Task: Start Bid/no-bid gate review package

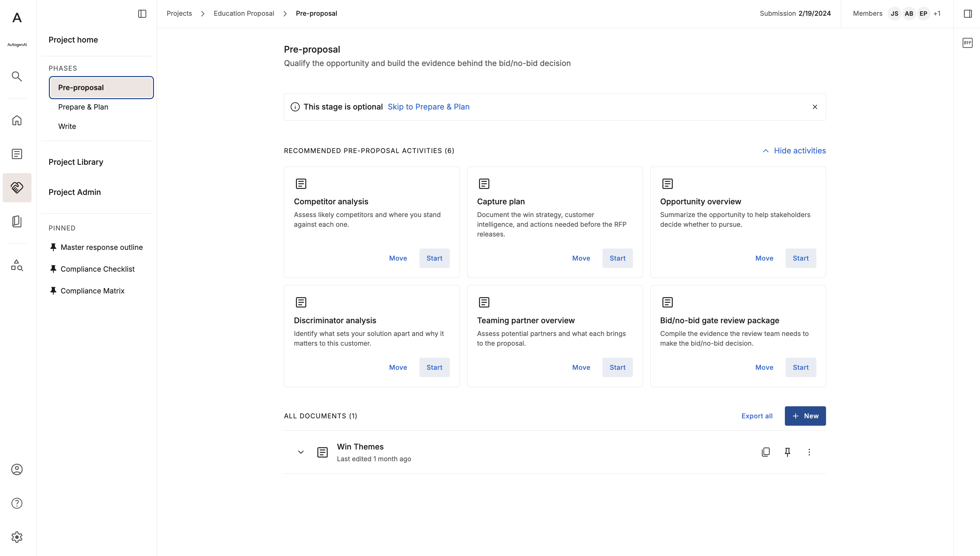Action: pyautogui.click(x=800, y=367)
